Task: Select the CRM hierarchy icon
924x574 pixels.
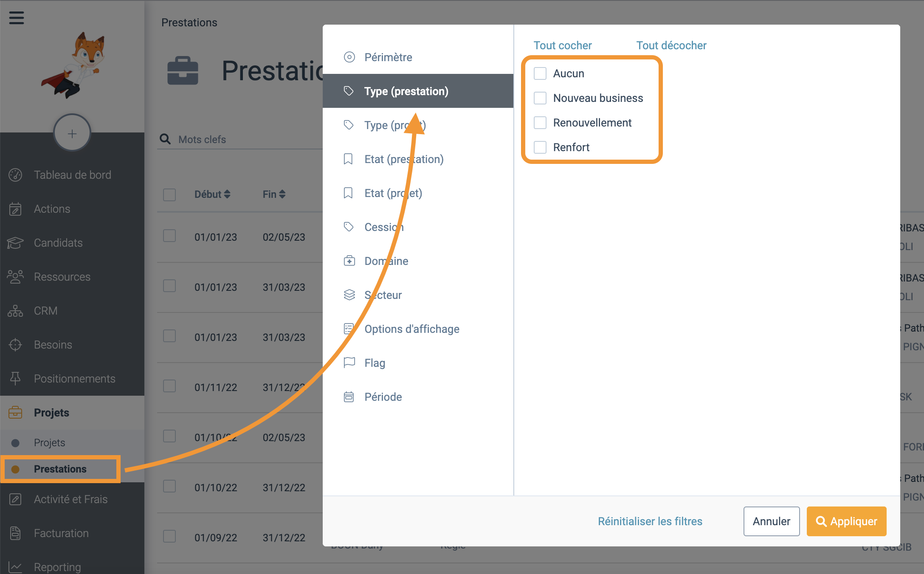Action: tap(15, 311)
